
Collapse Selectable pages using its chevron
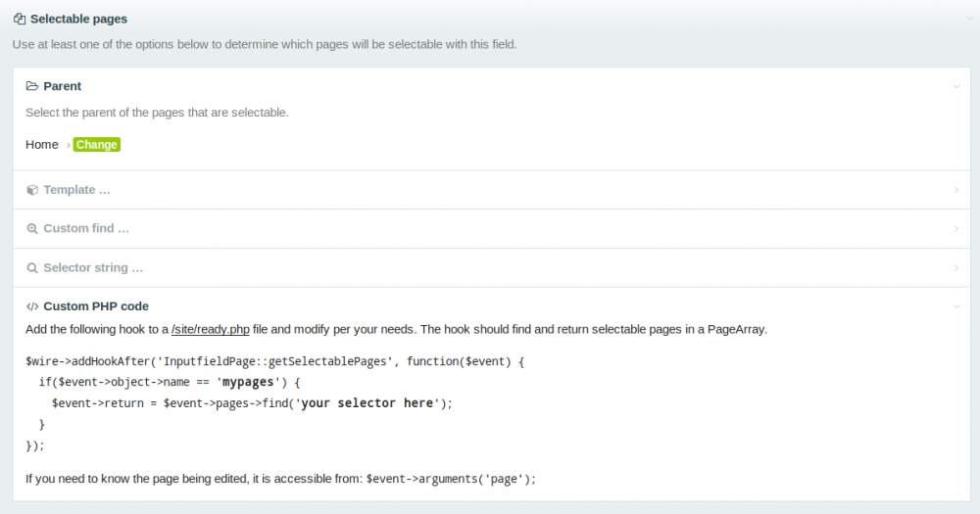(968, 19)
